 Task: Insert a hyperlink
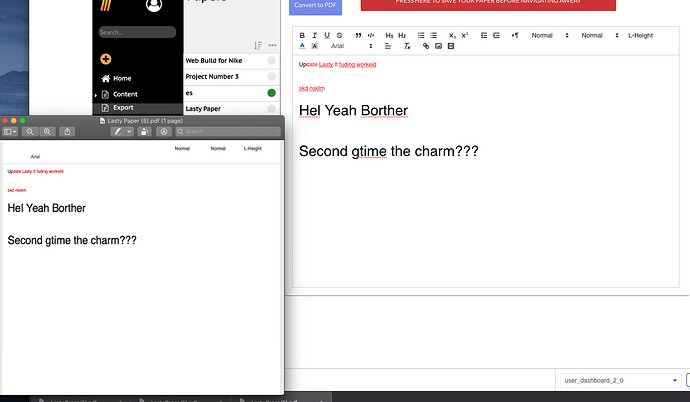tap(426, 46)
